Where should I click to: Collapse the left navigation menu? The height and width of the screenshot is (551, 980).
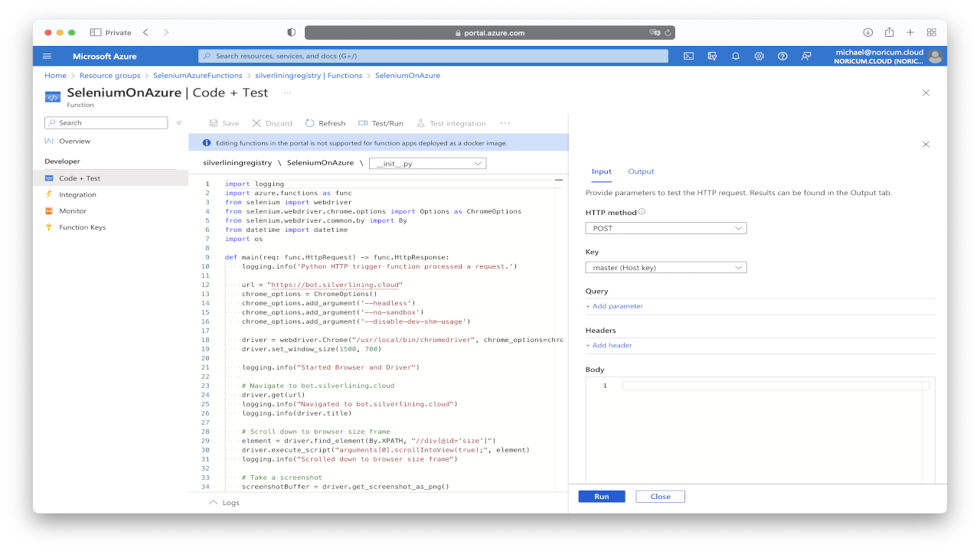[x=179, y=122]
